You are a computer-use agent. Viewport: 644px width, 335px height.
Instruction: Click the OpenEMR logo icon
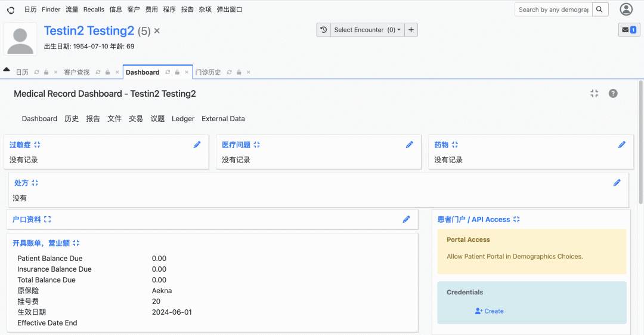[x=11, y=10]
